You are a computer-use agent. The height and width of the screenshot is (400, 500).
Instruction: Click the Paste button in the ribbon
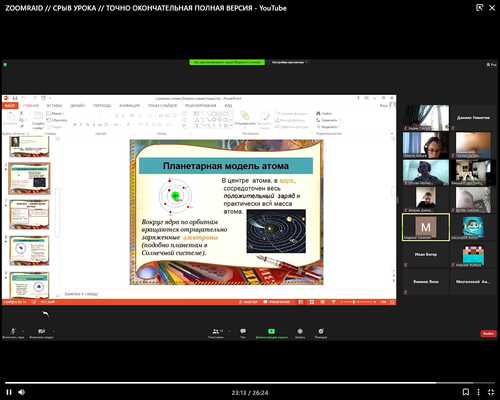point(10,119)
